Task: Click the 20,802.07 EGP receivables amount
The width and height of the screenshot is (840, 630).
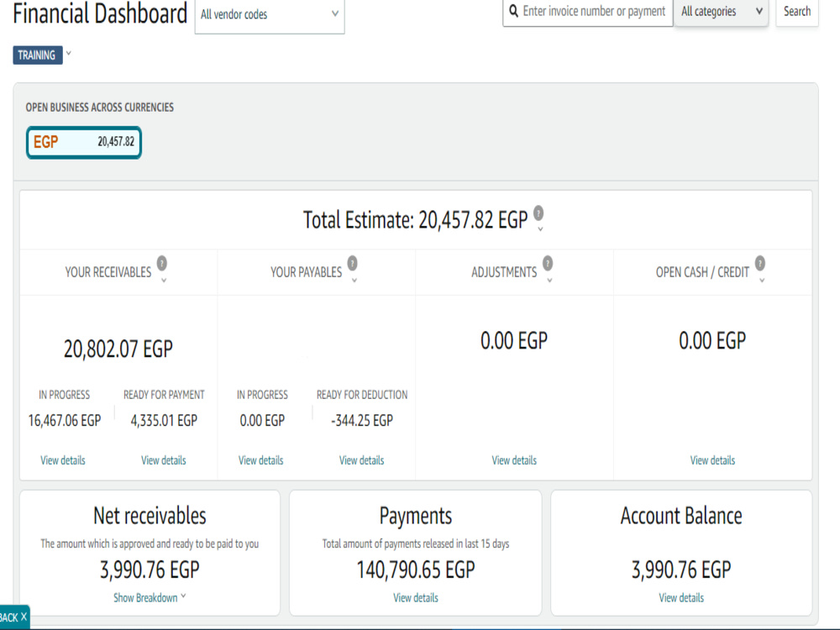Action: tap(118, 349)
